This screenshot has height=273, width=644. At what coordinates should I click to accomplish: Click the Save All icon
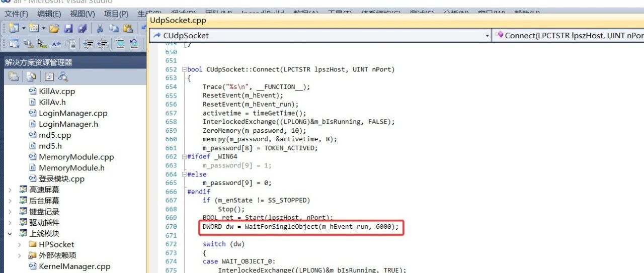[82, 28]
